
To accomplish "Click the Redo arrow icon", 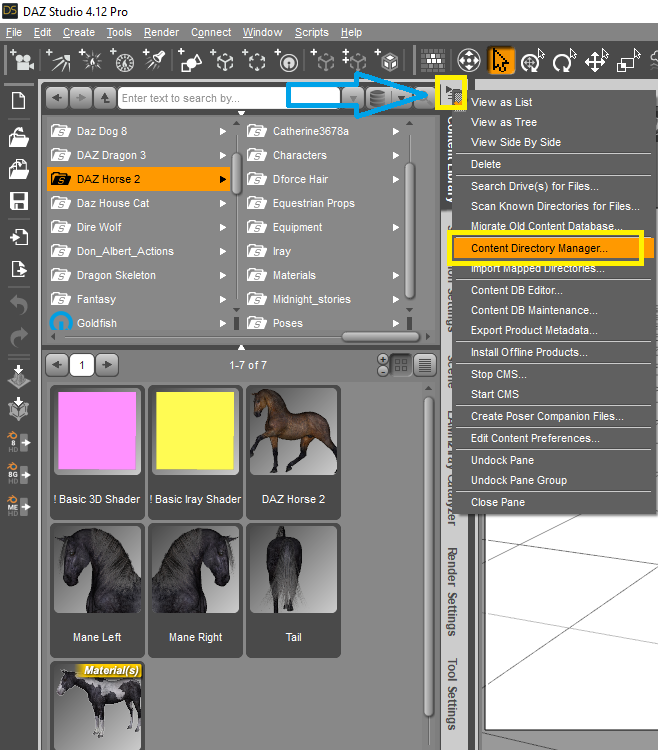I will (x=19, y=337).
